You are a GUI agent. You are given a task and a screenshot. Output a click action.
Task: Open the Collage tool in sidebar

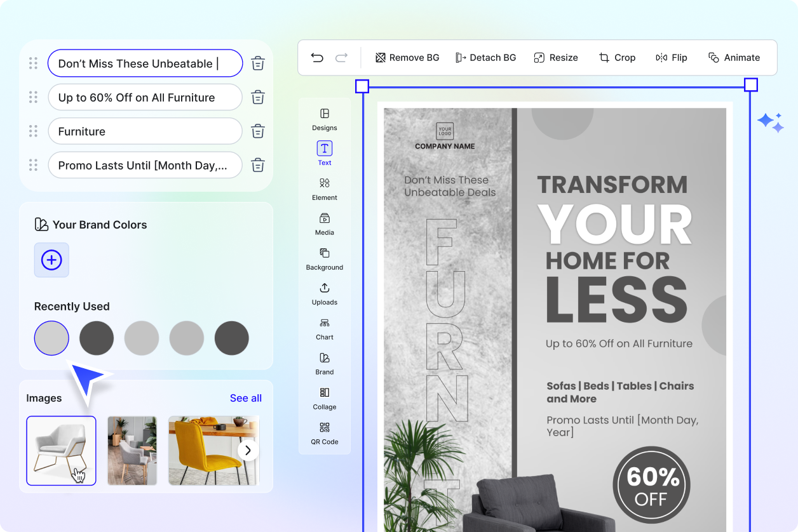(x=324, y=398)
